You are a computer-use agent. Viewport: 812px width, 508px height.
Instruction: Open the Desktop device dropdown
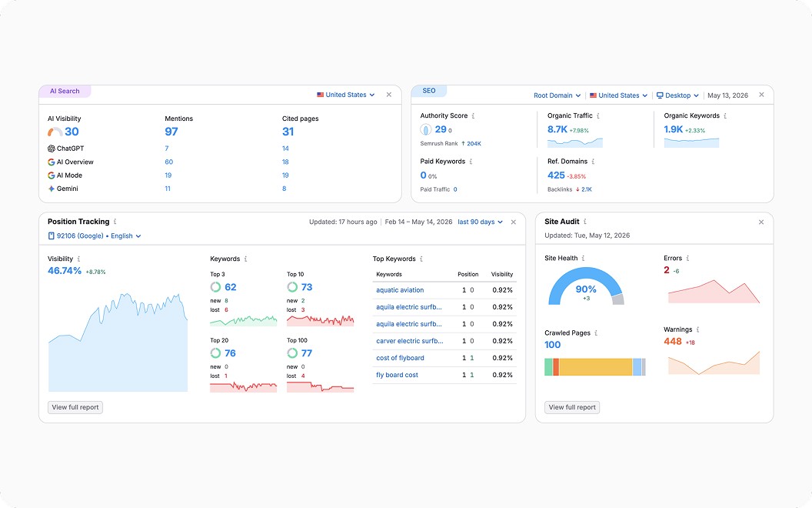(677, 95)
